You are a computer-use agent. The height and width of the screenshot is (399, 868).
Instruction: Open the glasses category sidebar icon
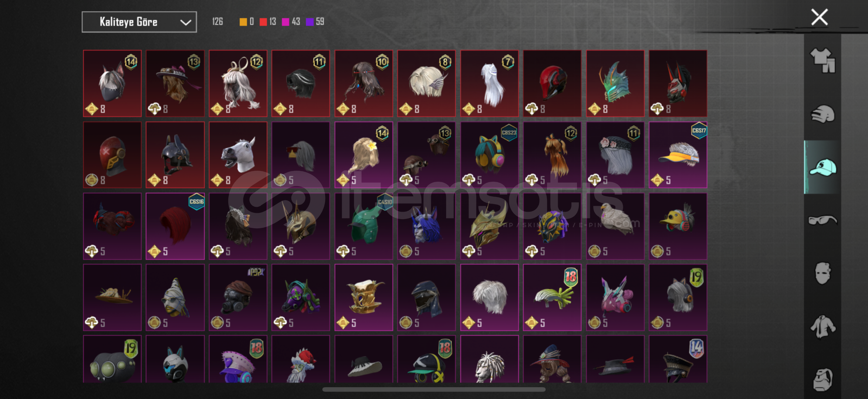pyautogui.click(x=823, y=220)
